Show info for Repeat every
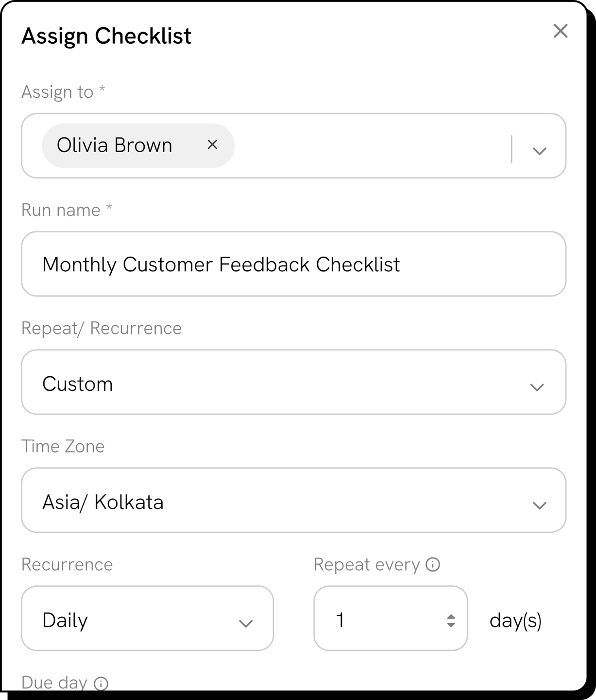 click(x=432, y=564)
